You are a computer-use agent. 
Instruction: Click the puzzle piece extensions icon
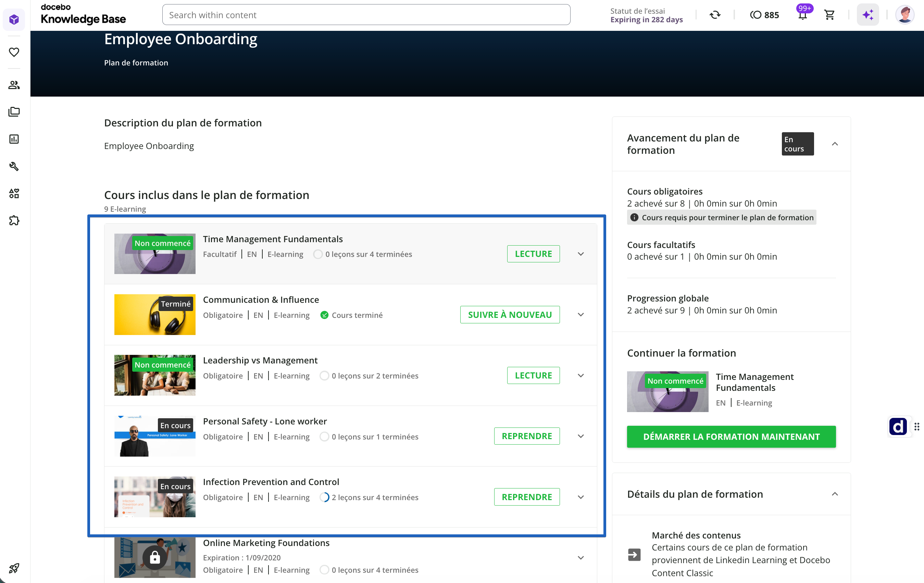[x=14, y=221]
